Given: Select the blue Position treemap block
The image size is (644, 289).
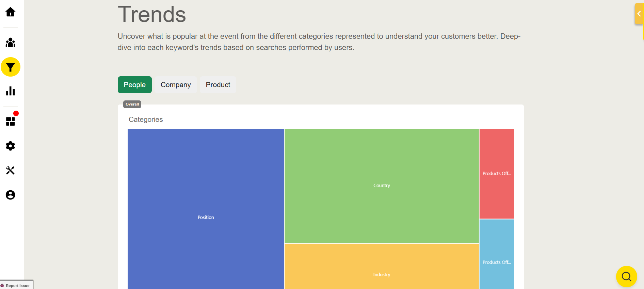Looking at the screenshot, I should 206,209.
